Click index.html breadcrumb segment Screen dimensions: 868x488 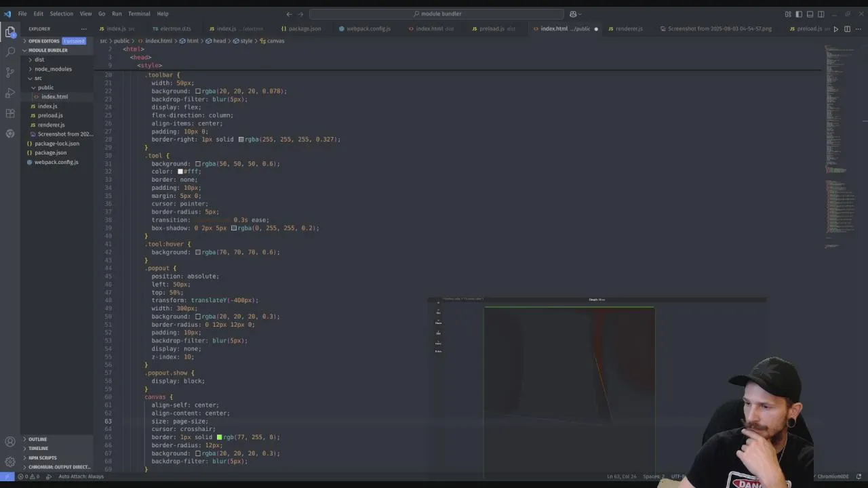coord(158,41)
